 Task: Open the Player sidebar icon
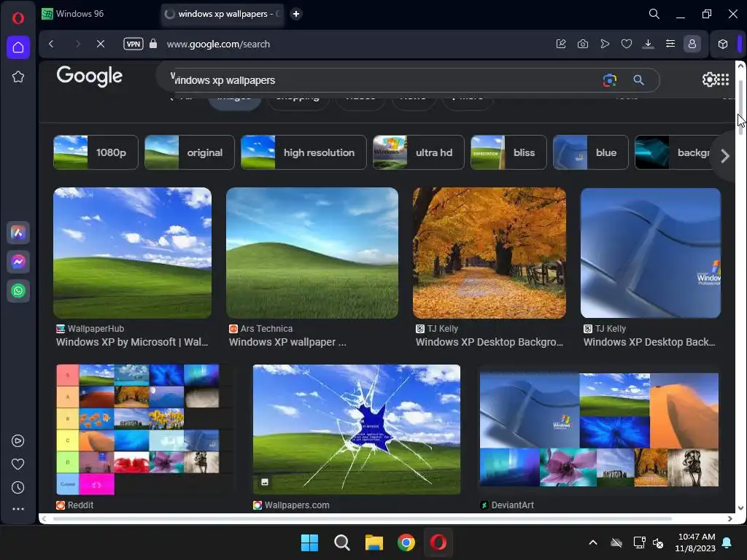click(x=18, y=441)
